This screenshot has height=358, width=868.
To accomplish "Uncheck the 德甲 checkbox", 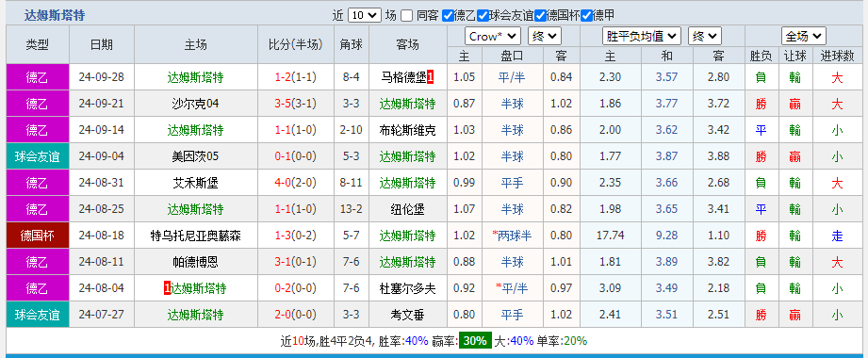I will (587, 15).
